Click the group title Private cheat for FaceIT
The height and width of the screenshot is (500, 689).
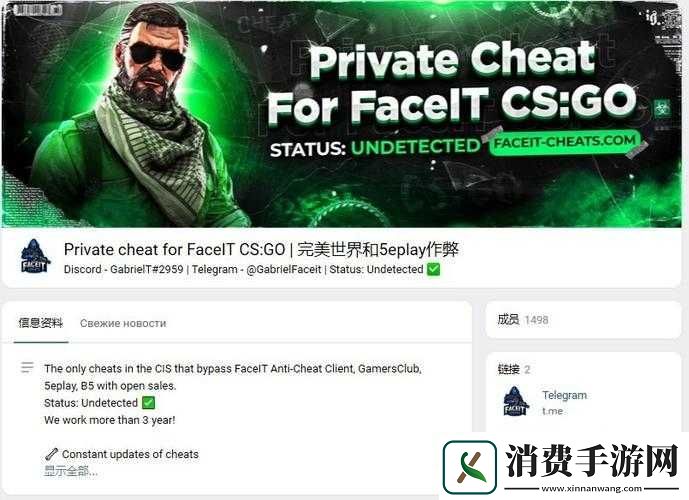261,250
